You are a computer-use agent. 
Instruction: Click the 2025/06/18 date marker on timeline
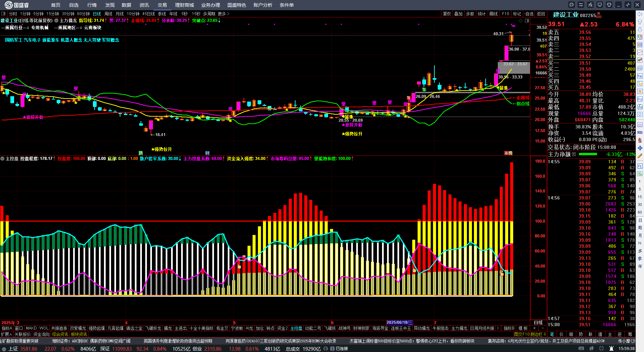coord(399,322)
